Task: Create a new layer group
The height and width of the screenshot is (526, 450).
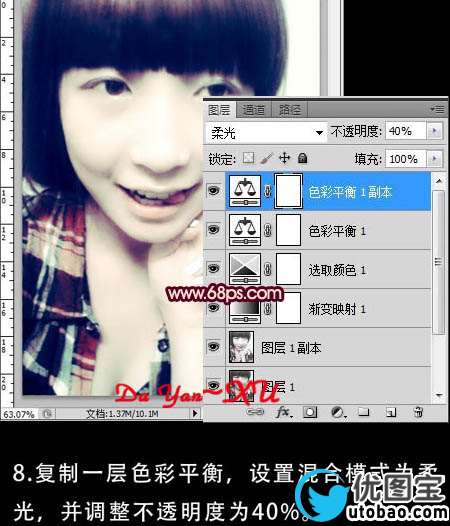Action: 364,411
